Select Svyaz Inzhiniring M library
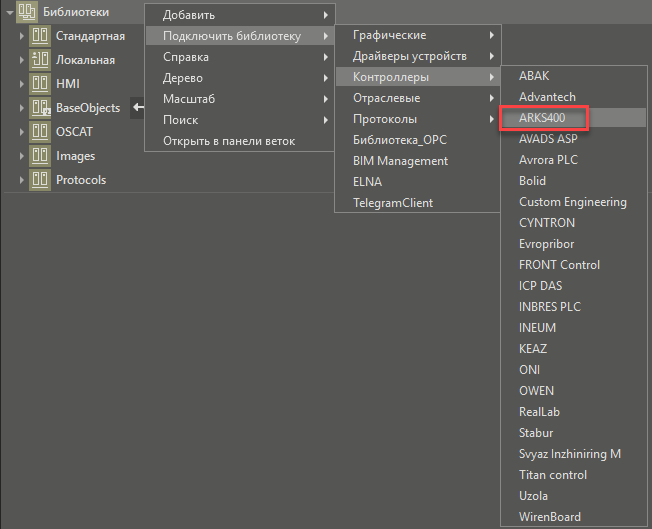The height and width of the screenshot is (529, 652). pos(574,454)
